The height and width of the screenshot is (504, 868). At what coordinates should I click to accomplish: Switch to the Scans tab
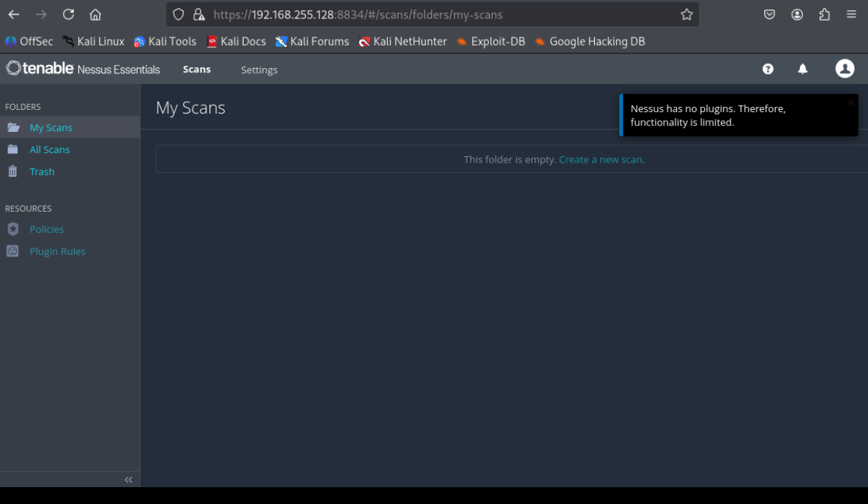197,70
